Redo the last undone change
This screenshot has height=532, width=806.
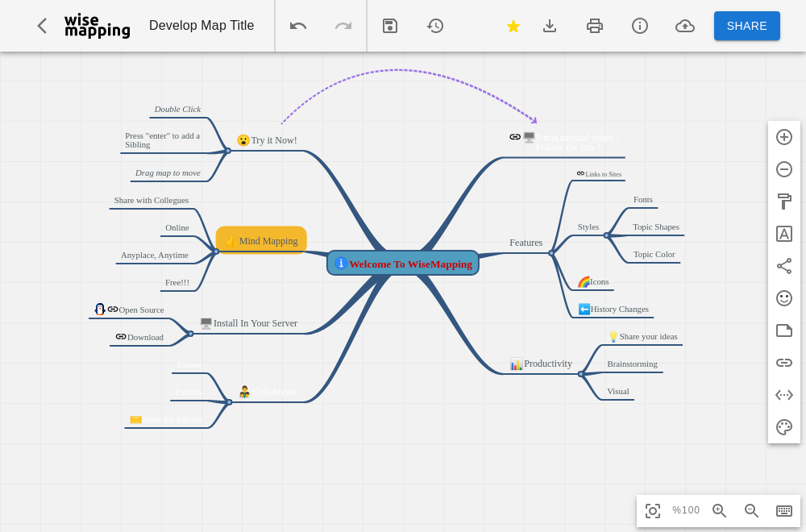[x=343, y=26]
